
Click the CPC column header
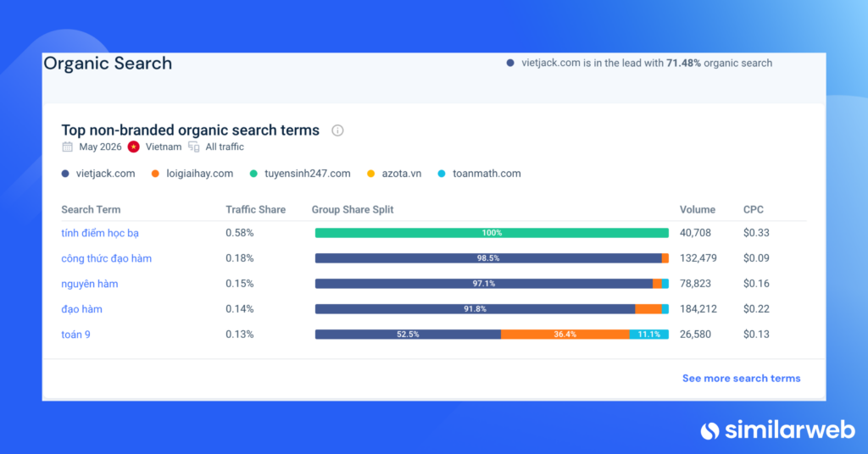[x=754, y=210]
